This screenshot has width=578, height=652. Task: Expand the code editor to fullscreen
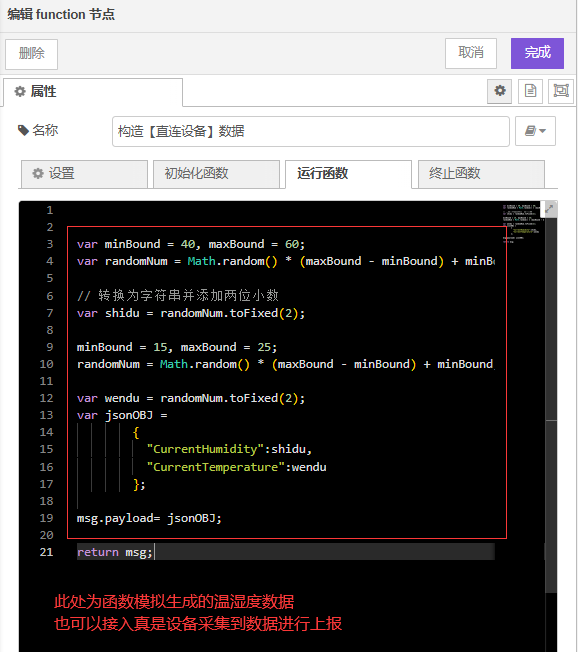click(549, 209)
